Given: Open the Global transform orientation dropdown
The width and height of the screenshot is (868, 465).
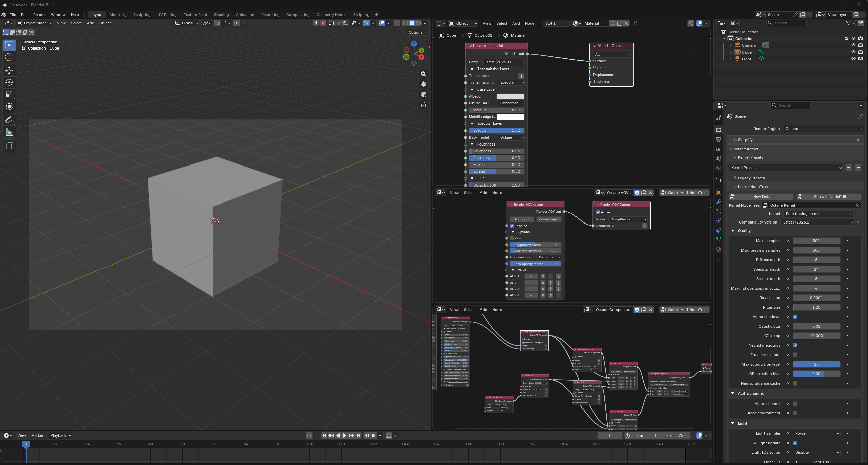Looking at the screenshot, I should pos(187,23).
